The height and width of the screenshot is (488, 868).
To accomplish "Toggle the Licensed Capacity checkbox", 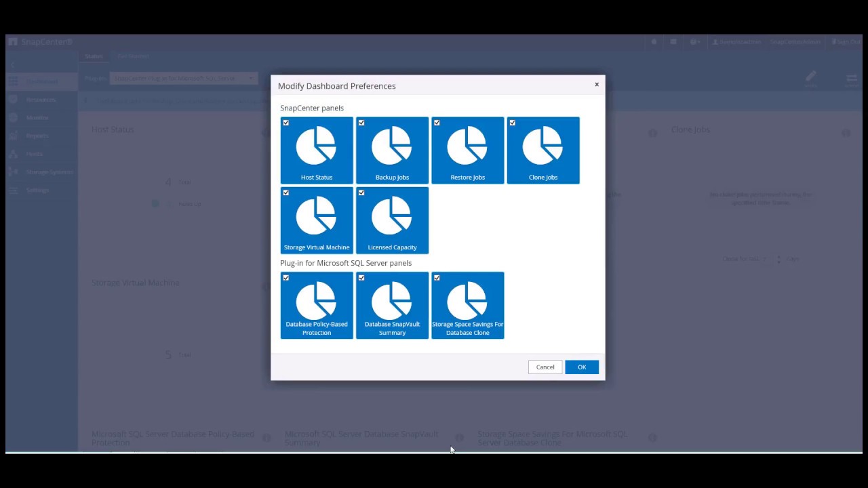I will (361, 192).
